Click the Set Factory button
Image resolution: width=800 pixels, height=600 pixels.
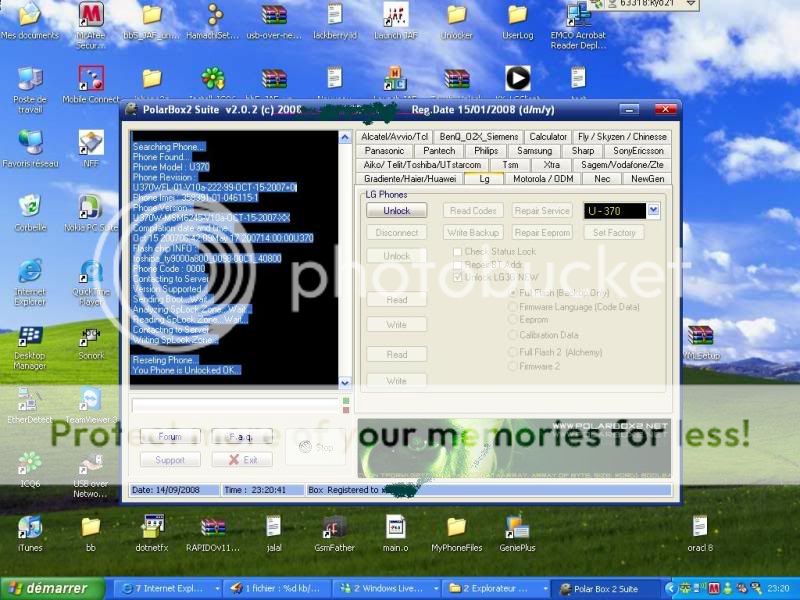pos(614,233)
